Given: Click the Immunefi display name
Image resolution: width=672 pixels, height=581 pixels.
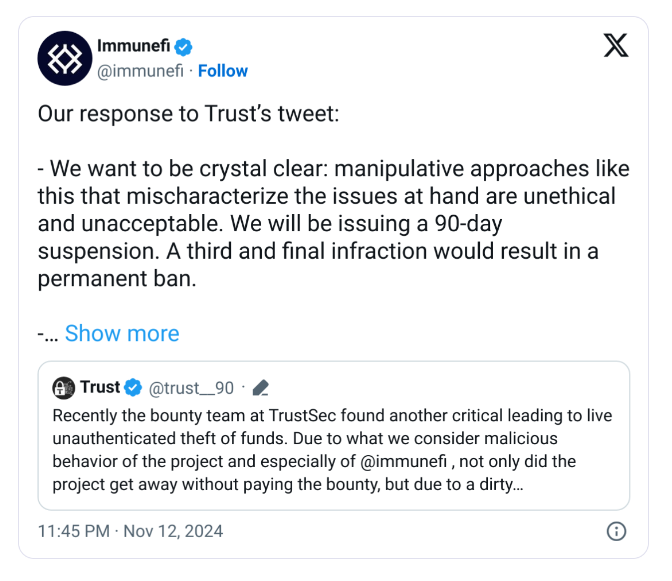Looking at the screenshot, I should coord(133,45).
